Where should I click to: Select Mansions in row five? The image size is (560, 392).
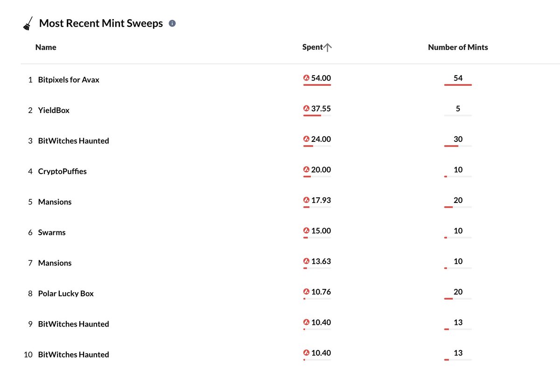click(55, 202)
